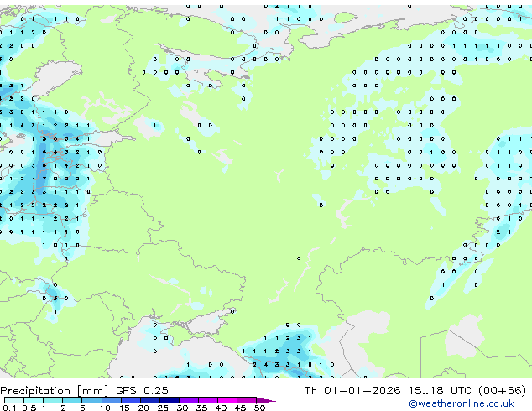Click the date 'Th 01-01-2026'
This screenshot has height=411, width=532.
pos(352,391)
